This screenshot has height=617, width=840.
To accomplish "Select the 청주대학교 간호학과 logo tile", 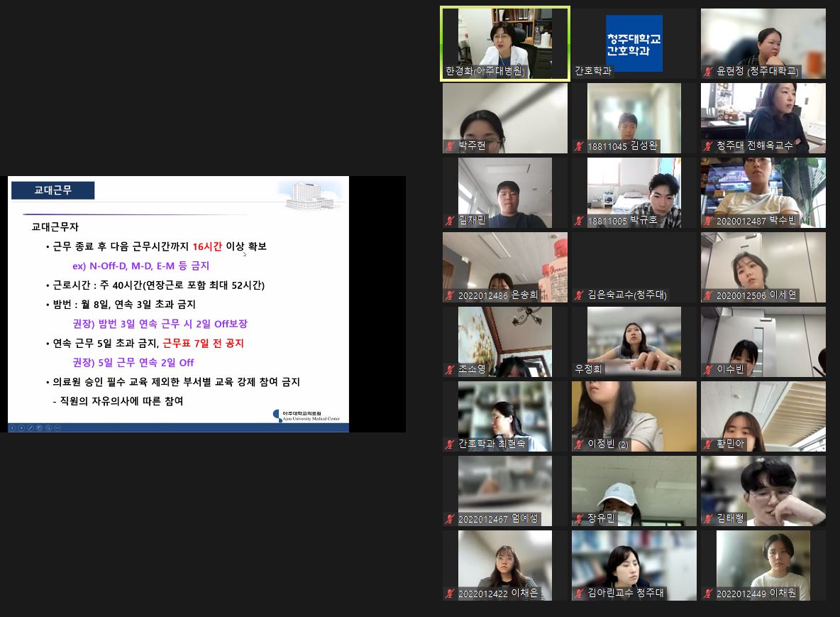I will click(634, 41).
